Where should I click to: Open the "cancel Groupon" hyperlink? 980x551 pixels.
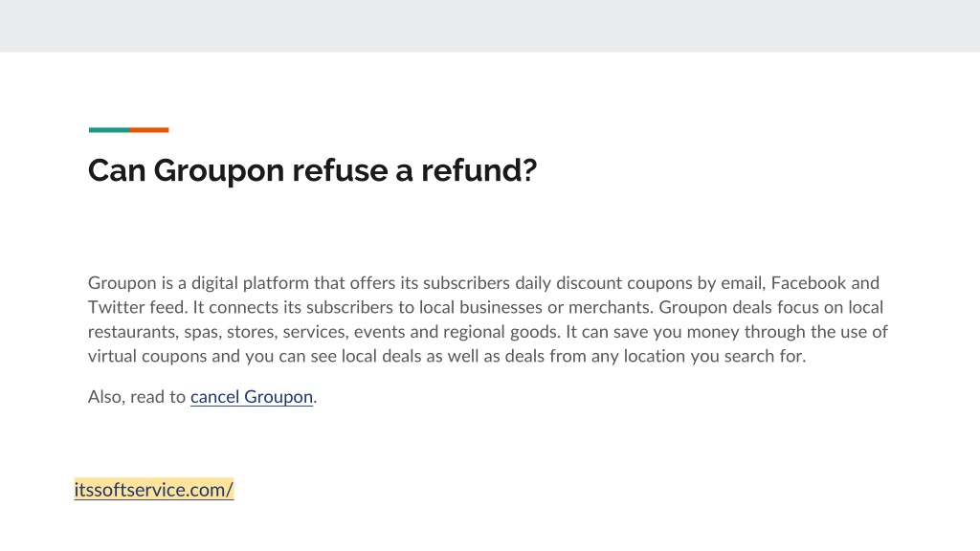point(252,397)
